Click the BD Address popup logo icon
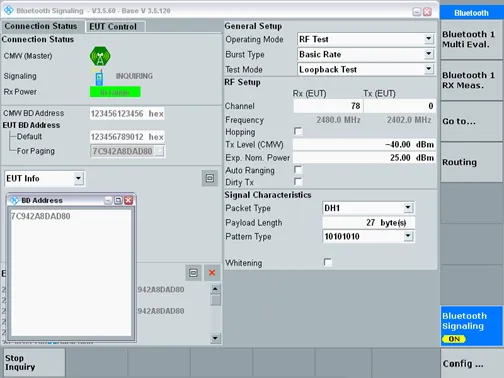This screenshot has width=504, height=378. 14,200
